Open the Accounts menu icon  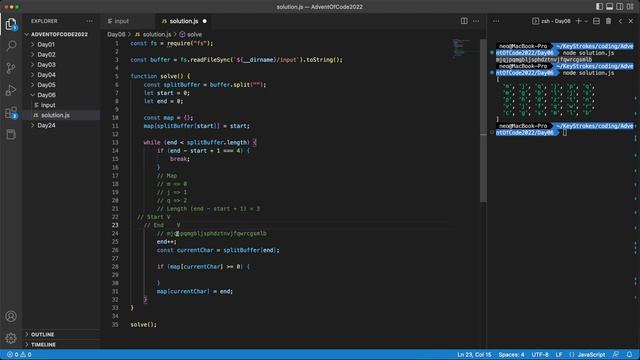point(11,316)
